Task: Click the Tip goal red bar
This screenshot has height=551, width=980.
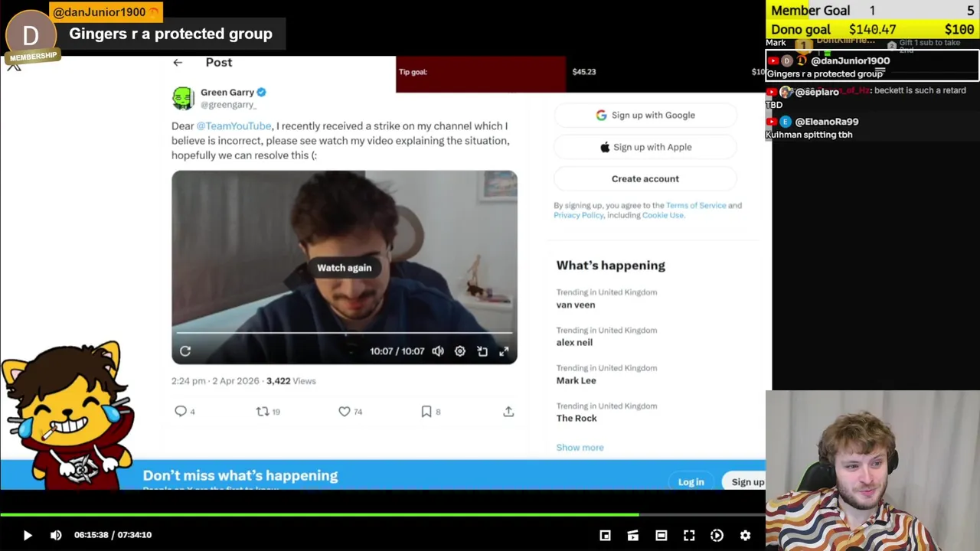Action: click(x=481, y=74)
